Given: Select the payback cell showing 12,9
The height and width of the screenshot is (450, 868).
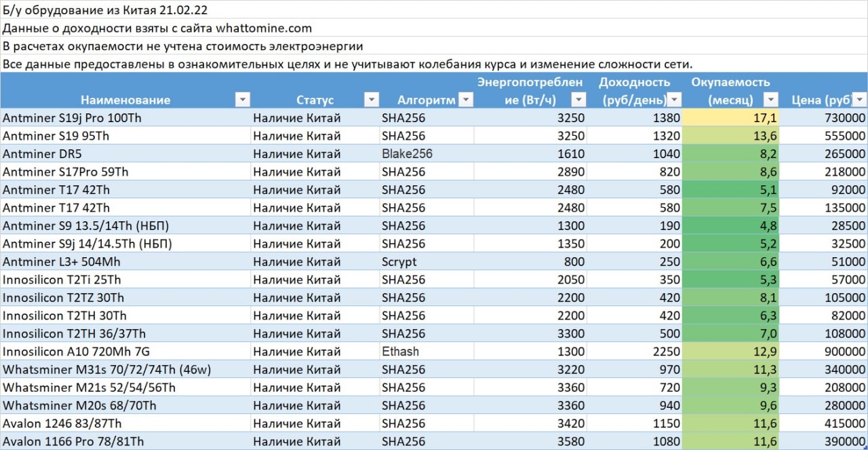Looking at the screenshot, I should click(730, 352).
